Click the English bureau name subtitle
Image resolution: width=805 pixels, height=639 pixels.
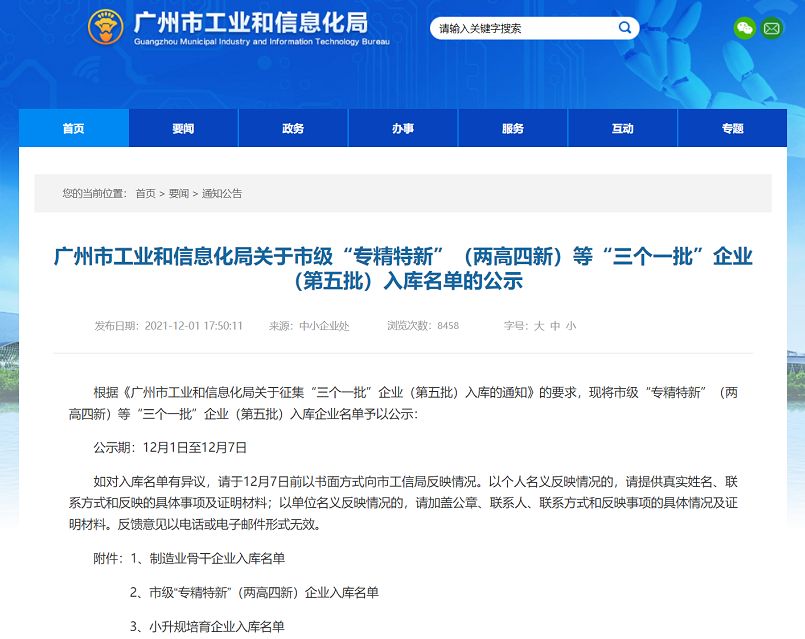(262, 42)
